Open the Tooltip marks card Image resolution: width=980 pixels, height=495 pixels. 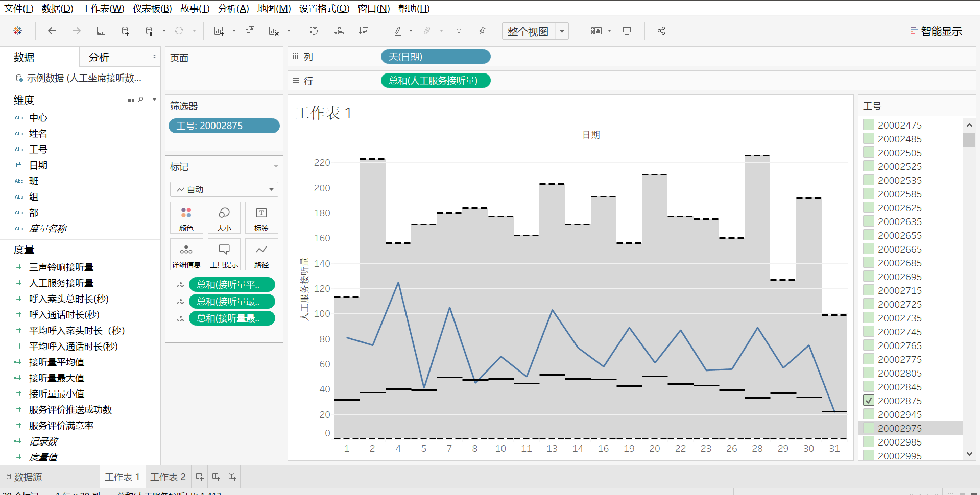coord(224,254)
